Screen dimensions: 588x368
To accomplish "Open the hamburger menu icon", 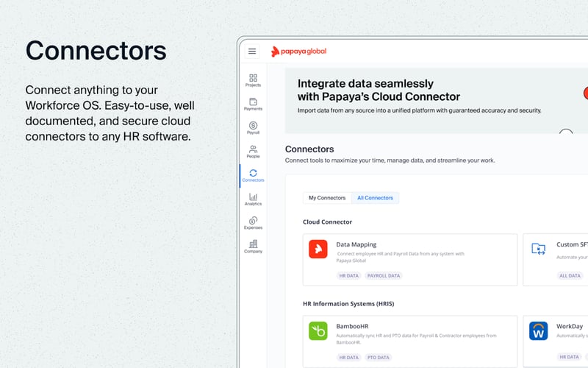I will click(x=252, y=51).
